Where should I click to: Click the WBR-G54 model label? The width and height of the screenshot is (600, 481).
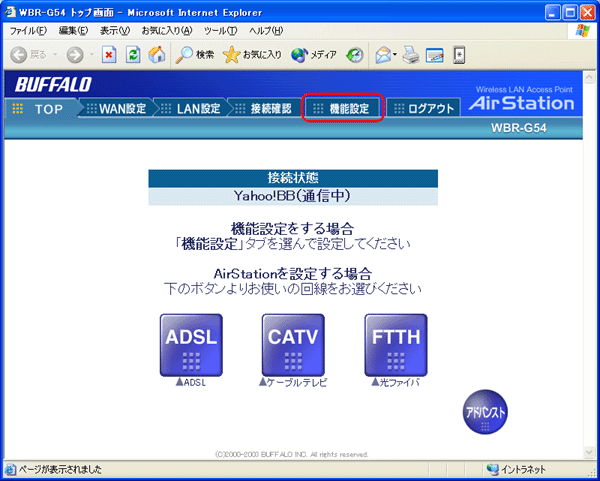pyautogui.click(x=518, y=129)
